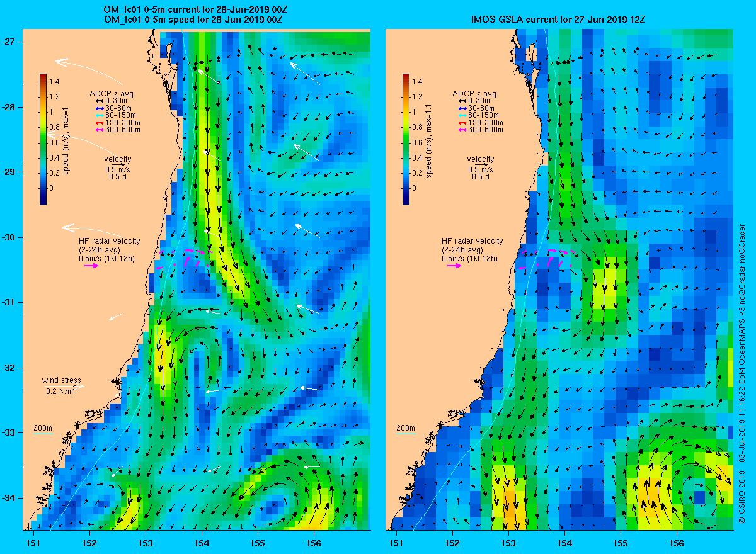Click latitude label '-34' on the left axis
756x554 pixels.
coord(9,498)
